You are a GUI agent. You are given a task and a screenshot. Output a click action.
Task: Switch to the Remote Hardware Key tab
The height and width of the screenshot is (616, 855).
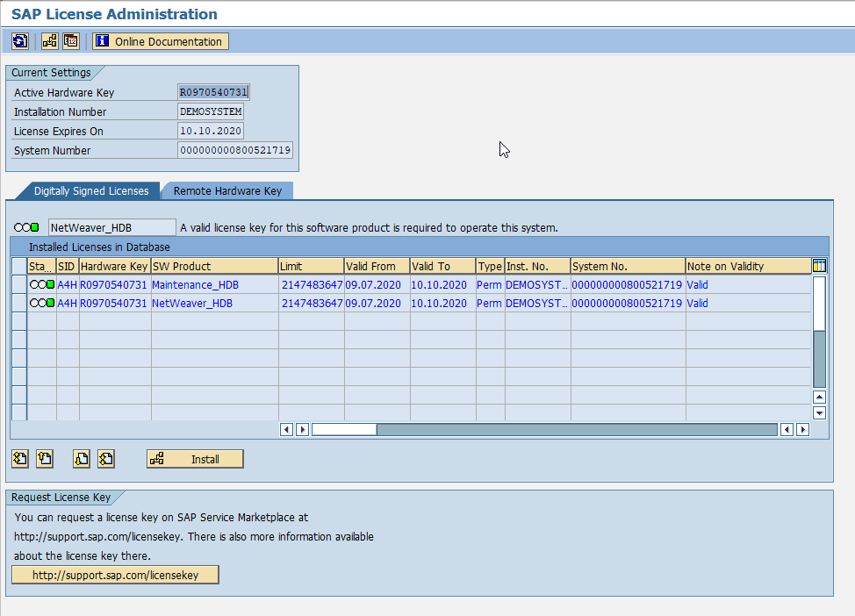click(227, 190)
